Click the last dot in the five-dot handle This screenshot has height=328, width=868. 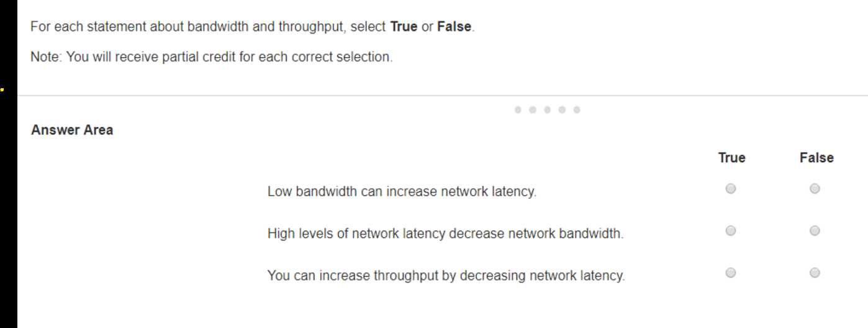pyautogui.click(x=577, y=110)
